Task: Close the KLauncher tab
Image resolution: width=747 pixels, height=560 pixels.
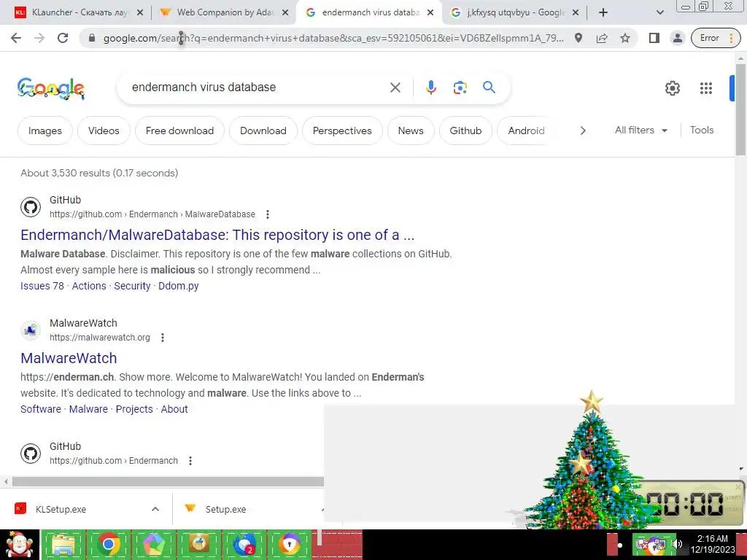Action: pos(139,13)
